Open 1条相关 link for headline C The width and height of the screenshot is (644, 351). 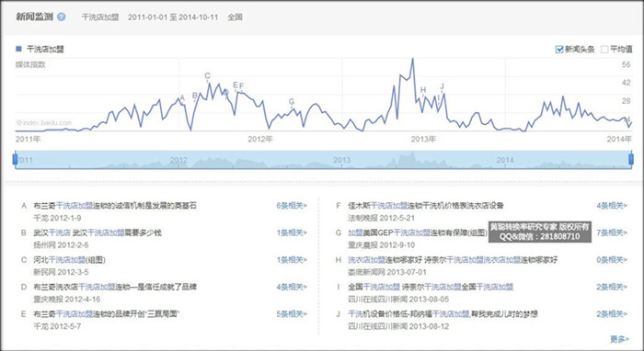tap(292, 259)
